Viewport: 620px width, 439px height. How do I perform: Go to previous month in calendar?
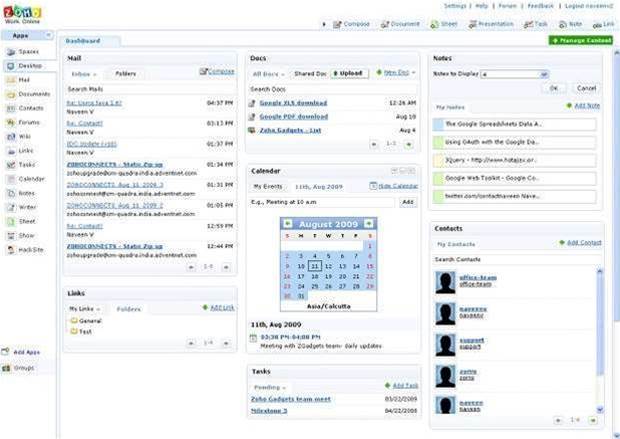[287, 224]
